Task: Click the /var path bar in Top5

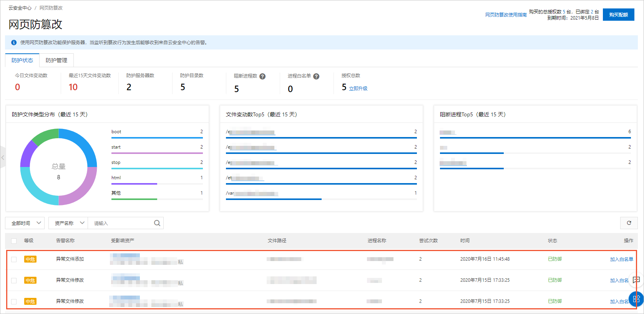Action: (321, 199)
